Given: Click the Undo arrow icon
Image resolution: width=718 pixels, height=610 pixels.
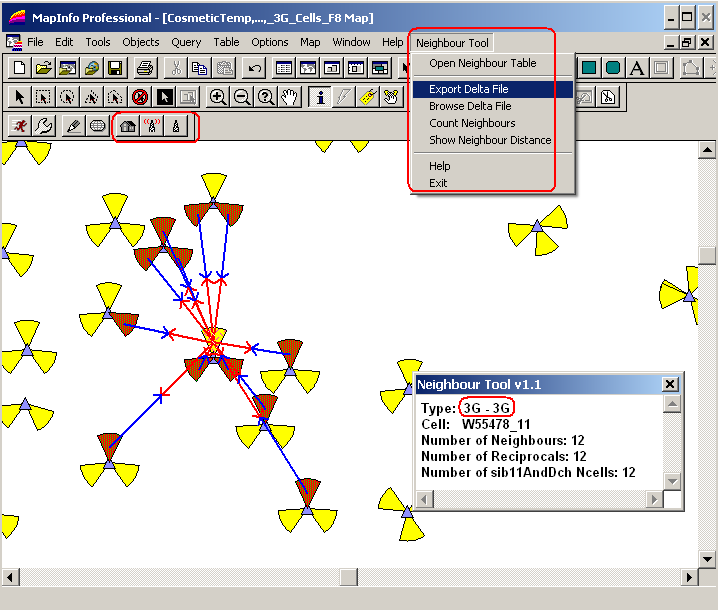Looking at the screenshot, I should point(254,68).
